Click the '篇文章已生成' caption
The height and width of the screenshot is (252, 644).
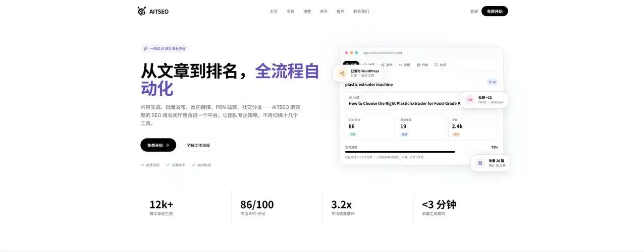[x=161, y=214]
